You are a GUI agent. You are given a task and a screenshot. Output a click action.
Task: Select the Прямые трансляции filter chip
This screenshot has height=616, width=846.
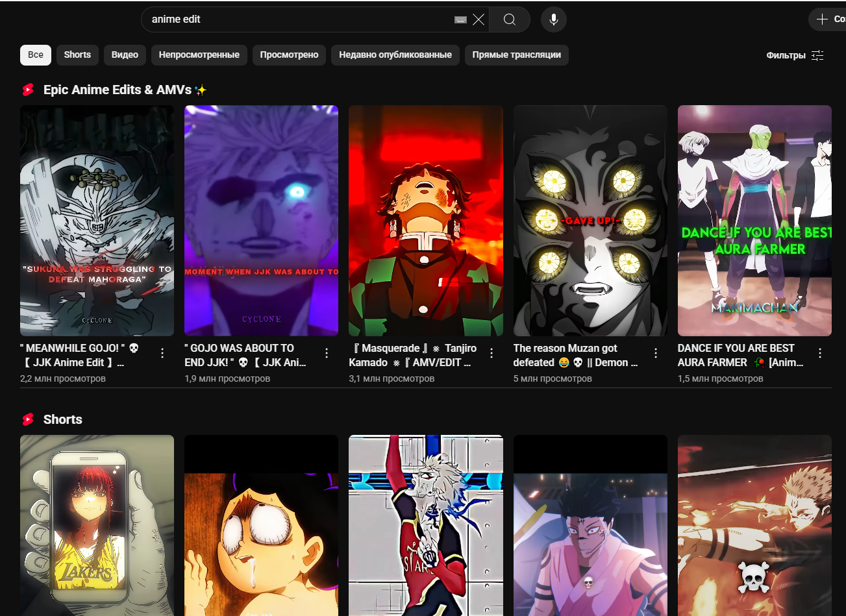[x=517, y=55]
